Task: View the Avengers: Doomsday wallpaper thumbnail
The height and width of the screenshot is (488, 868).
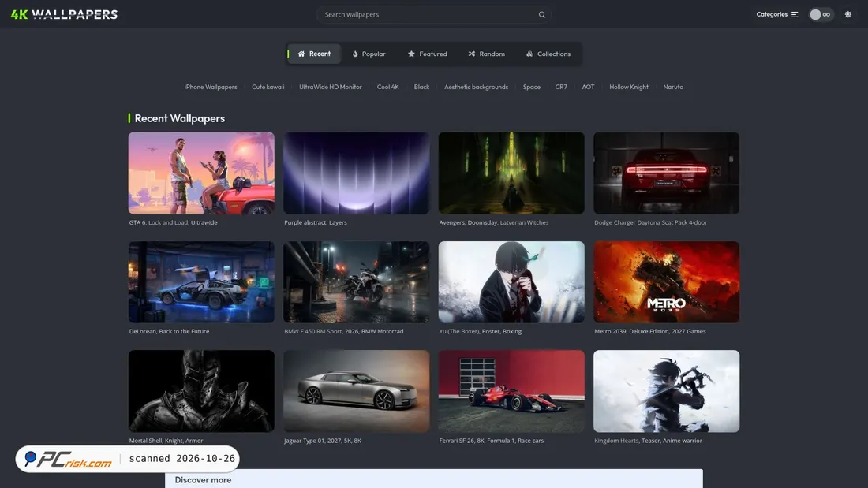Action: [511, 173]
